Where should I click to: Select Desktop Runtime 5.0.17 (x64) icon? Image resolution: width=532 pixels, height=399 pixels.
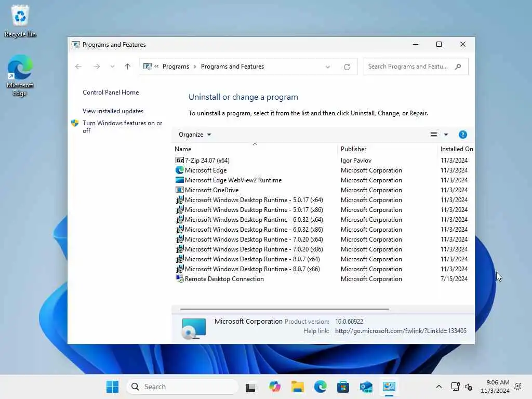point(179,199)
